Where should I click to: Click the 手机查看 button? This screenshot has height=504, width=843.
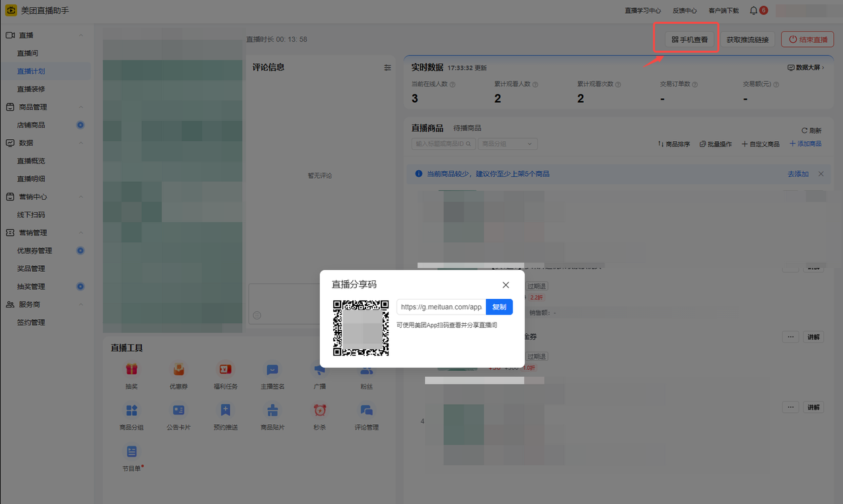(690, 40)
